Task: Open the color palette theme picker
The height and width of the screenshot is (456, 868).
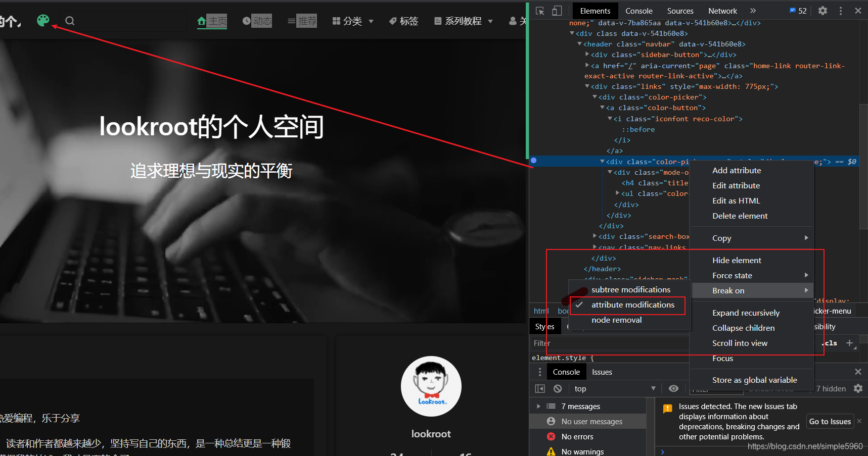Action: point(43,20)
